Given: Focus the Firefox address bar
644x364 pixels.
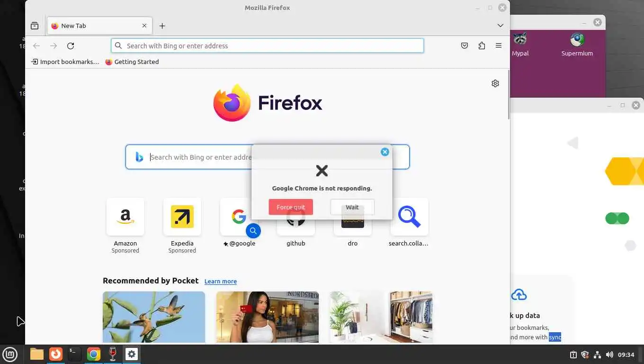Looking at the screenshot, I should click(x=268, y=45).
